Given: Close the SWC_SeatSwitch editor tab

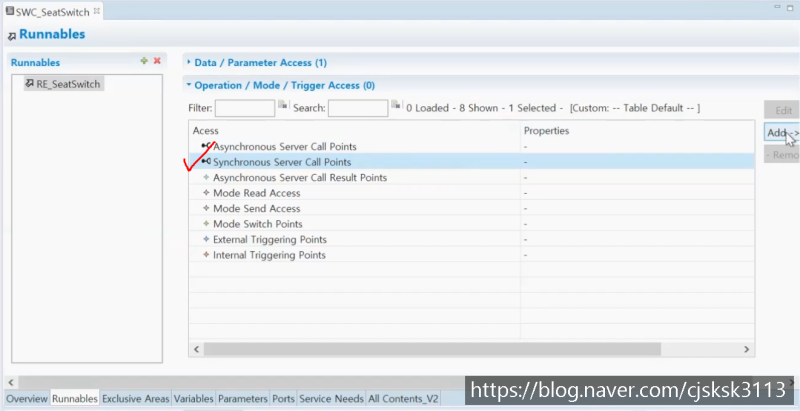Looking at the screenshot, I should [96, 11].
